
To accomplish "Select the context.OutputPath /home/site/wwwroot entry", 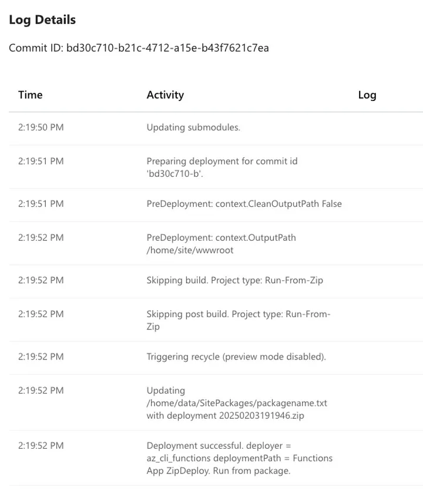I will (221, 244).
